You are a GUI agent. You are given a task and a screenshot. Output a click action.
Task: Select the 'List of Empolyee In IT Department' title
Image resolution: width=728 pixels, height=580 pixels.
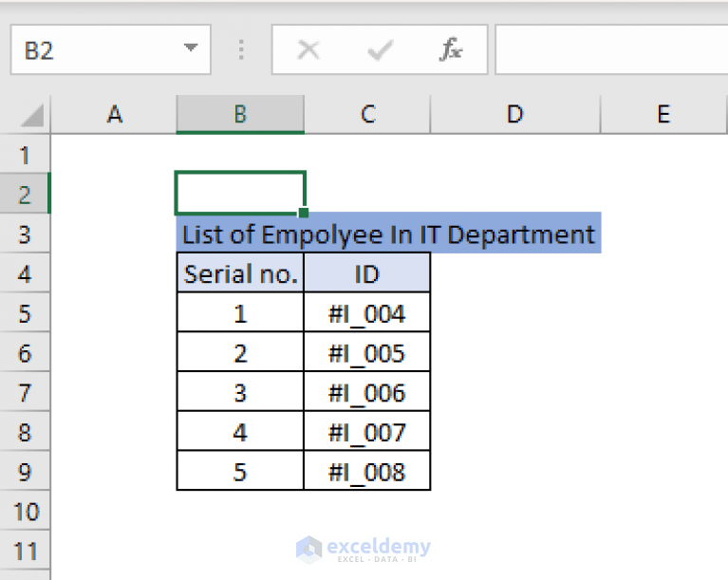click(388, 234)
